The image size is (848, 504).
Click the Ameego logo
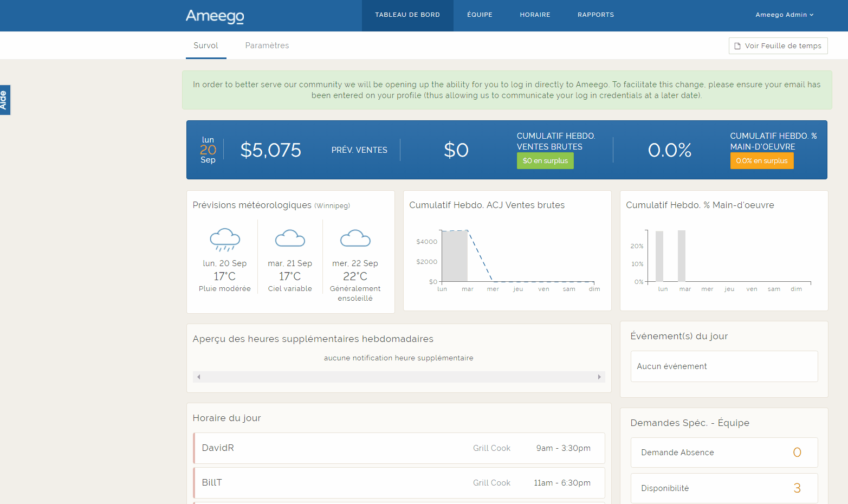point(215,16)
